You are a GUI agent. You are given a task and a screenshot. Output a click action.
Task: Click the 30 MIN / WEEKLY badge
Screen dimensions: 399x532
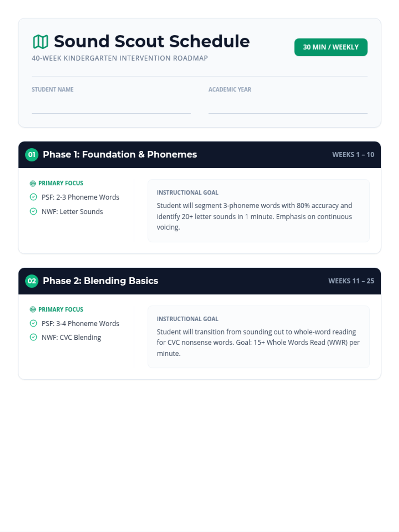331,47
